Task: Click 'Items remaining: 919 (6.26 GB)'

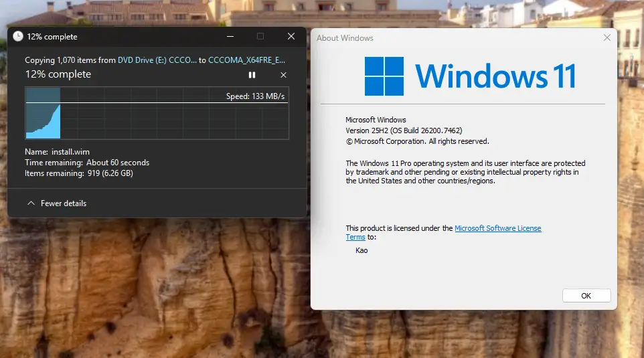Action: click(x=79, y=173)
